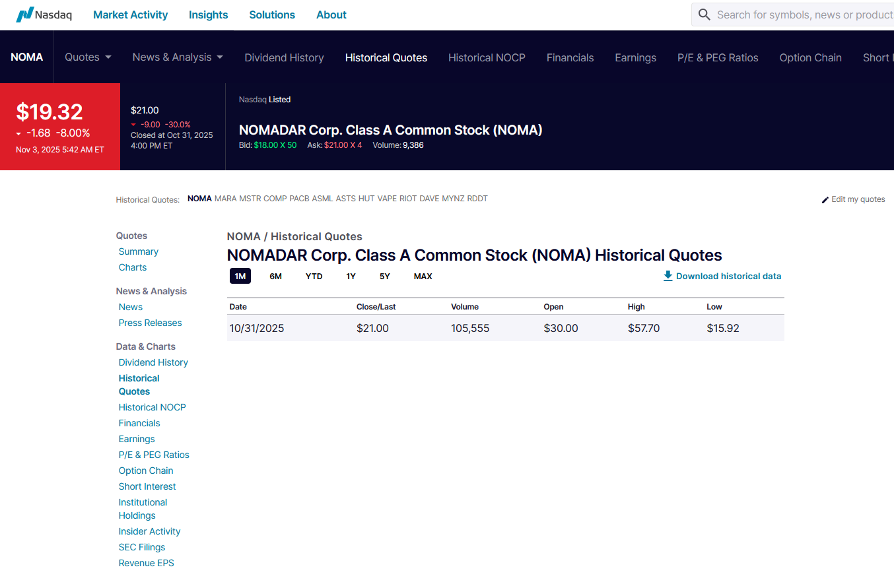Open the Market Activity menu
This screenshot has width=894, height=588.
130,15
